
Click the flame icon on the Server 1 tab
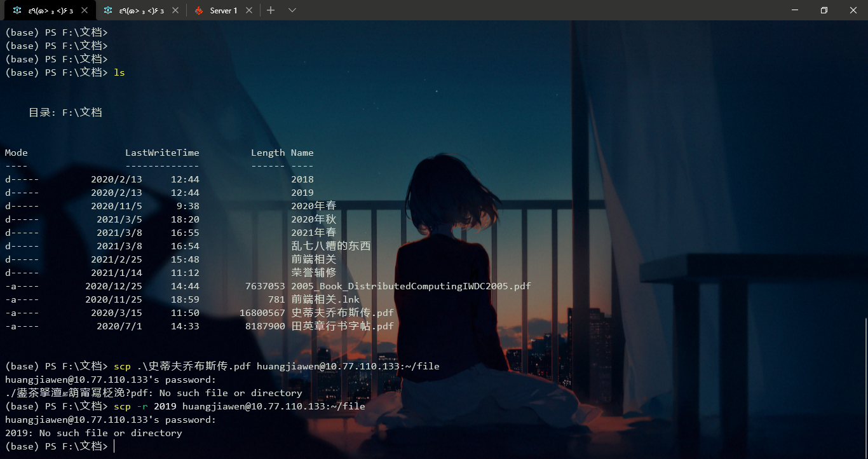click(x=198, y=10)
